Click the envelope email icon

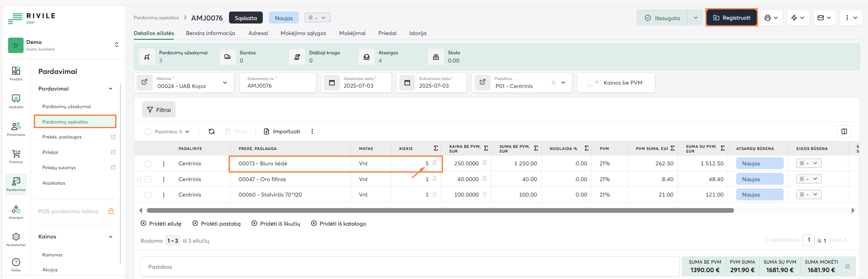(x=820, y=18)
